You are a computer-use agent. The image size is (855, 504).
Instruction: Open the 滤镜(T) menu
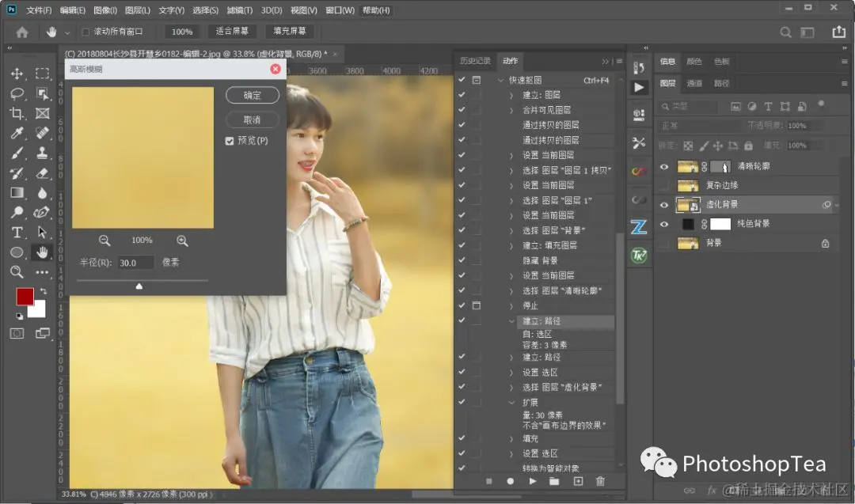coord(239,10)
